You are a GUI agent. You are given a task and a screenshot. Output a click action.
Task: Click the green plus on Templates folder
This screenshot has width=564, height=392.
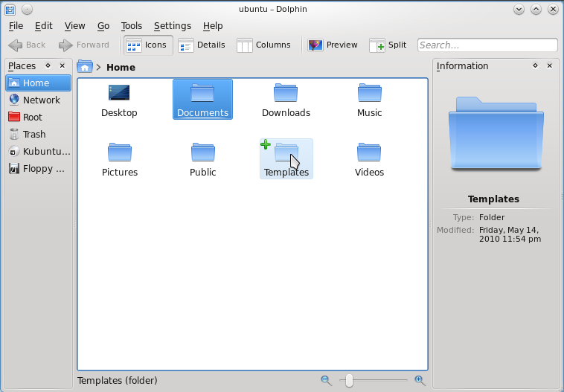coord(265,144)
